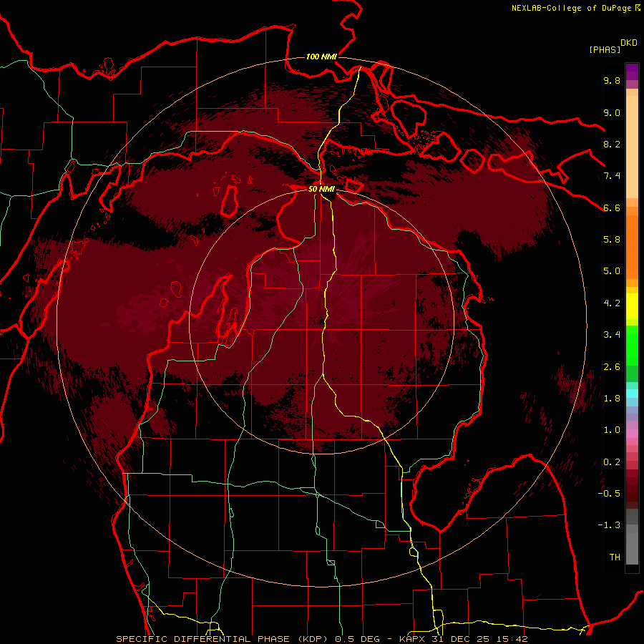Viewport: 644px width, 644px height.
Task: Click the cyan legend band
Action: pyautogui.click(x=632, y=394)
